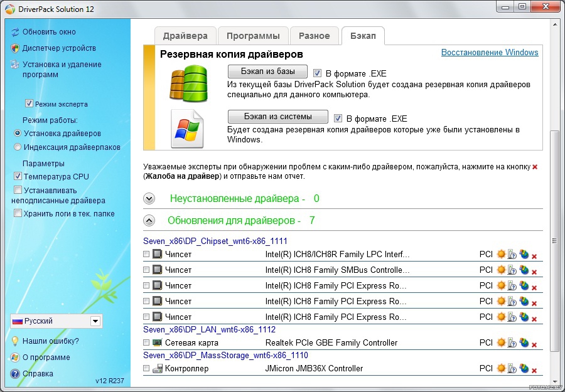
Task: Report LPC Interface driver with red X
Action: point(534,257)
